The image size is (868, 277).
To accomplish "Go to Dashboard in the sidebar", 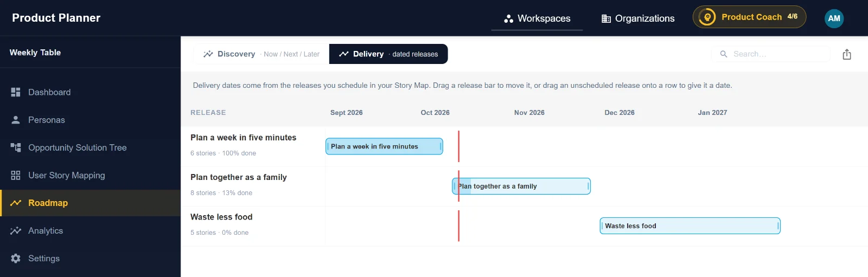I will (90, 92).
